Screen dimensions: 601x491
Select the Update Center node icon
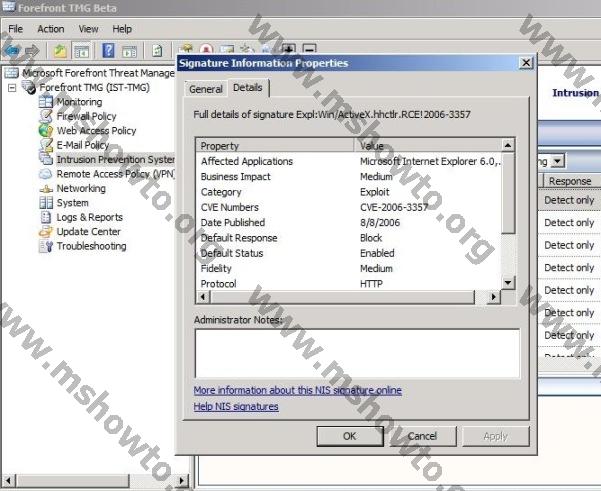(46, 232)
